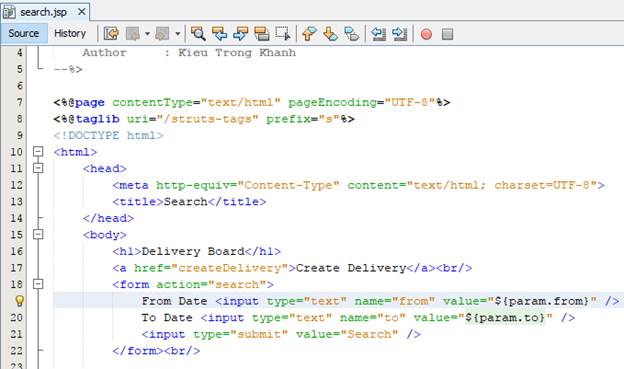Viewport: 624px width, 369px height.
Task: Click 'From Date' label text
Action: click(174, 301)
